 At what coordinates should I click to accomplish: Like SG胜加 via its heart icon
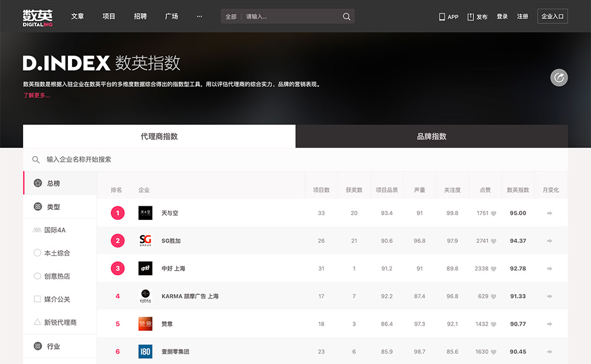click(493, 241)
